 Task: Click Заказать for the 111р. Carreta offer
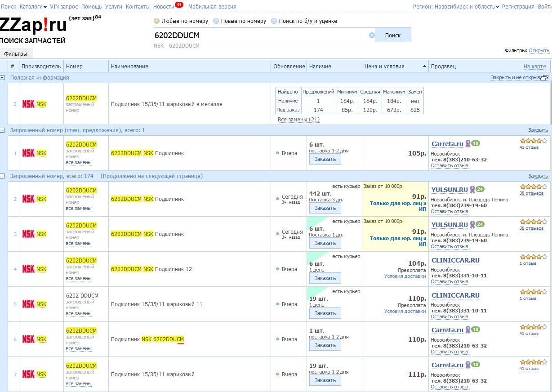click(x=325, y=380)
